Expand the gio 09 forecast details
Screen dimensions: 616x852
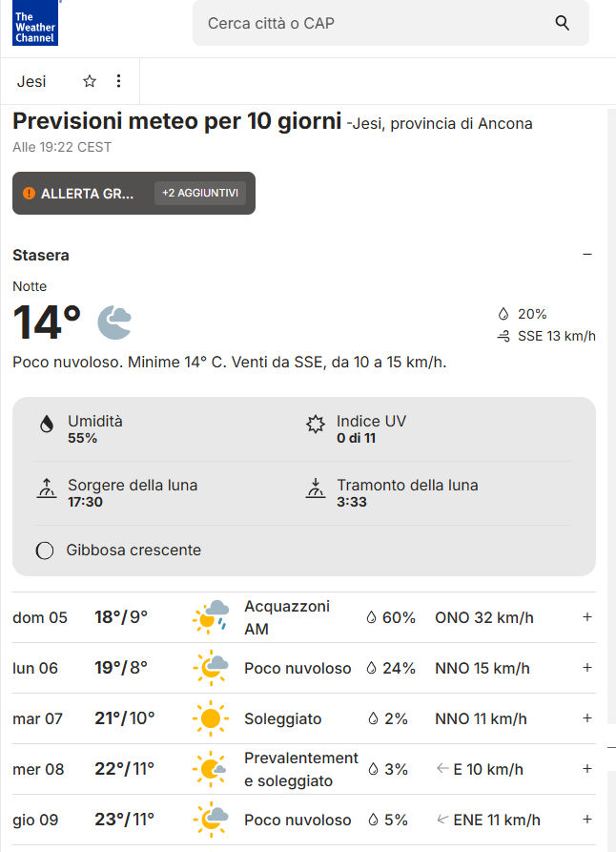587,820
